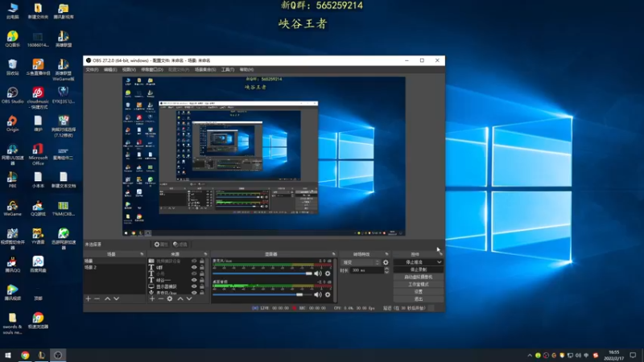Screen dimensions: 644x362
Task: Open transition properties gear beside 渐变
Action: click(386, 262)
